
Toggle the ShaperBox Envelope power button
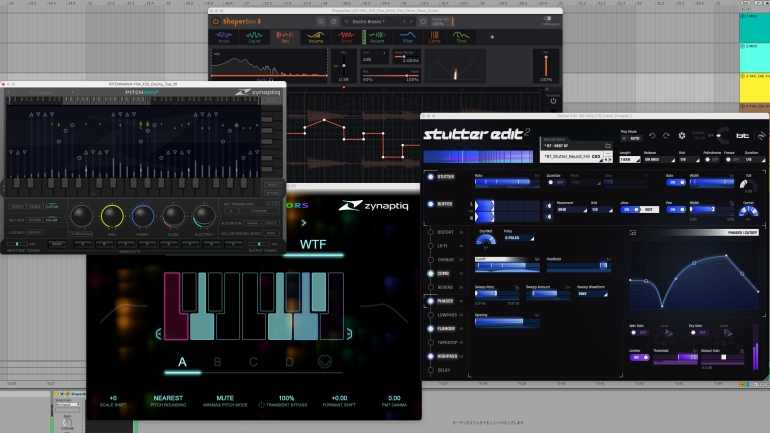[553, 101]
